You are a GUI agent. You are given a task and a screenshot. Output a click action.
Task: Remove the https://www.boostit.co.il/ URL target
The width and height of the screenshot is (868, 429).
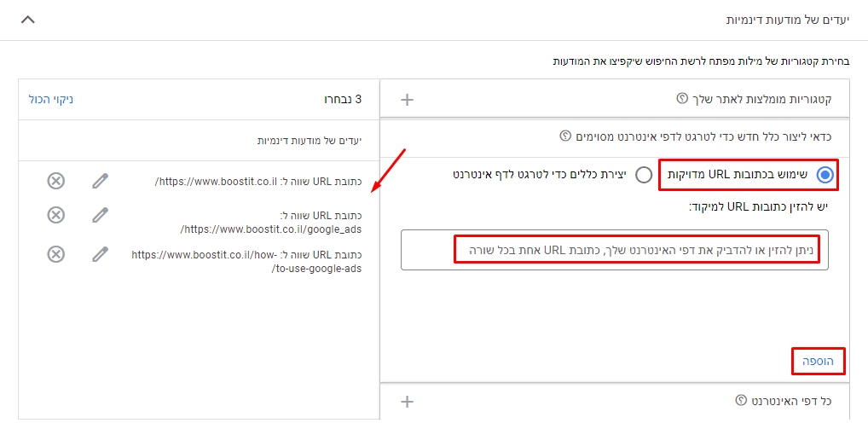[x=56, y=181]
